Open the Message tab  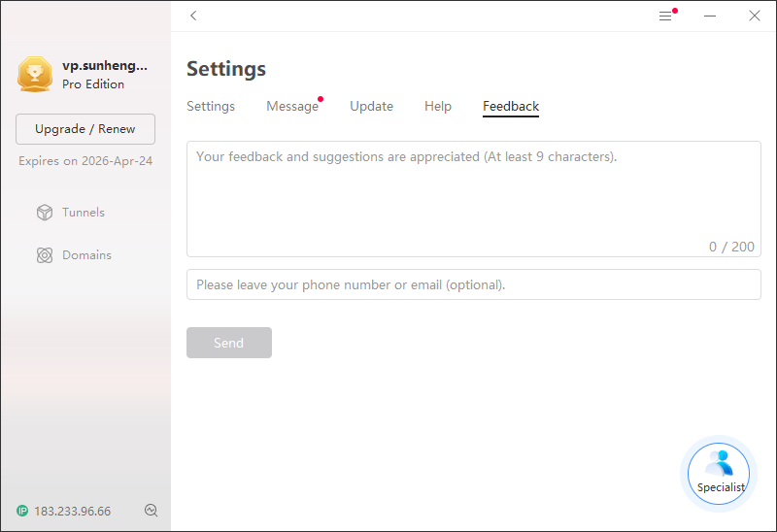(x=292, y=107)
